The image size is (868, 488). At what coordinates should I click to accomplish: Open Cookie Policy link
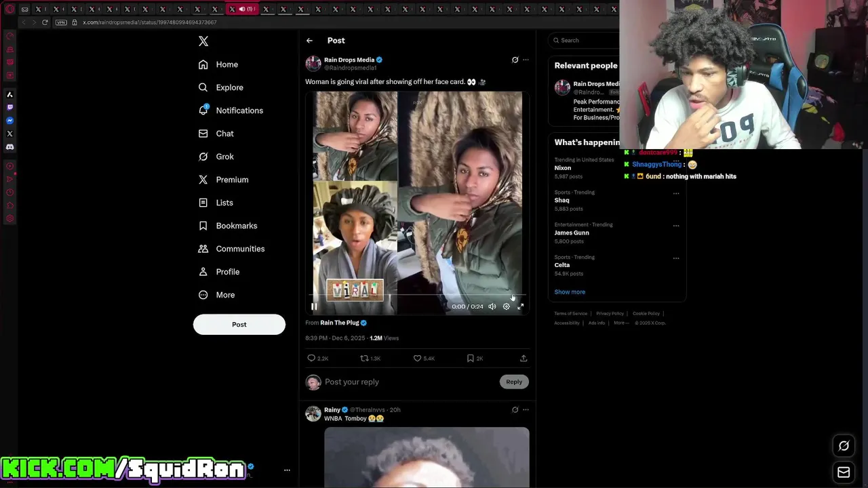coord(646,313)
